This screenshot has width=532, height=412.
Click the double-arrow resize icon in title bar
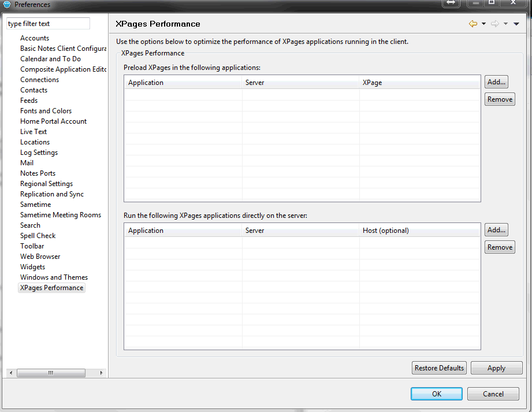(451, 3)
